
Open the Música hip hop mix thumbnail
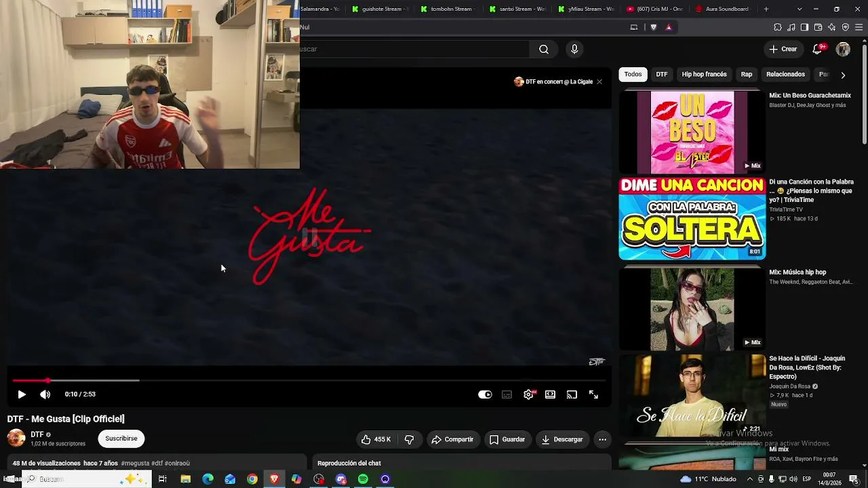coord(692,308)
